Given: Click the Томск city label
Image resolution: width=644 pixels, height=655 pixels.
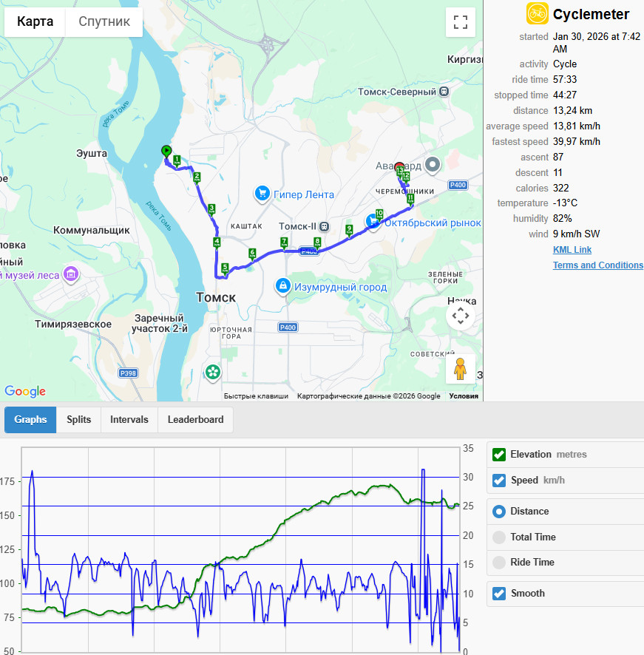Looking at the screenshot, I should pos(216,297).
